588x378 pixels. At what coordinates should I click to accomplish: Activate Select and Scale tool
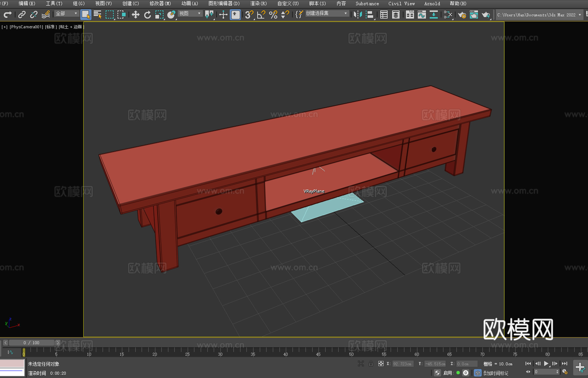tap(159, 14)
